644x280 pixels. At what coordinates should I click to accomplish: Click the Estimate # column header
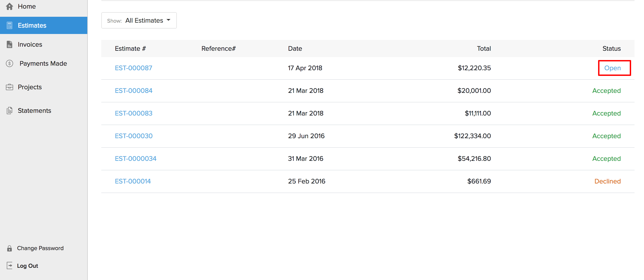tap(130, 48)
